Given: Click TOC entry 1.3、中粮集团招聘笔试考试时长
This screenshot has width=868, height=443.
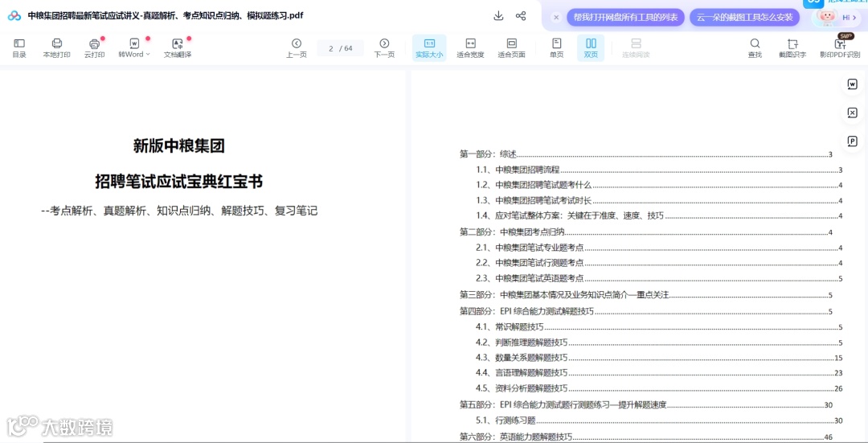Looking at the screenshot, I should click(659, 200).
